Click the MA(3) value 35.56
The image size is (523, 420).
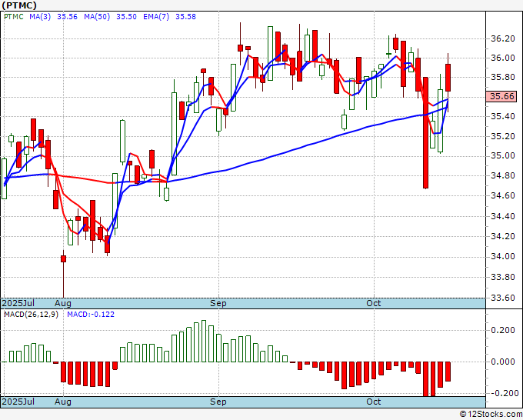pos(67,17)
